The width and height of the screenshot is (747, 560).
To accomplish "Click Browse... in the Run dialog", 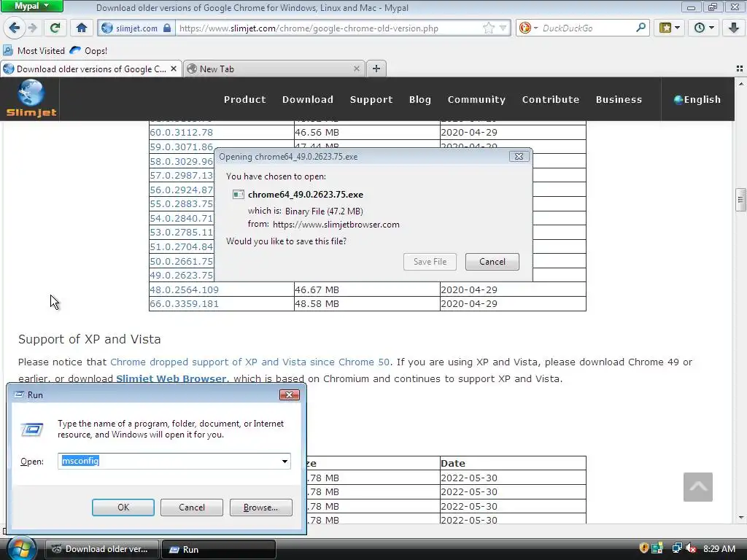I will coord(260,507).
